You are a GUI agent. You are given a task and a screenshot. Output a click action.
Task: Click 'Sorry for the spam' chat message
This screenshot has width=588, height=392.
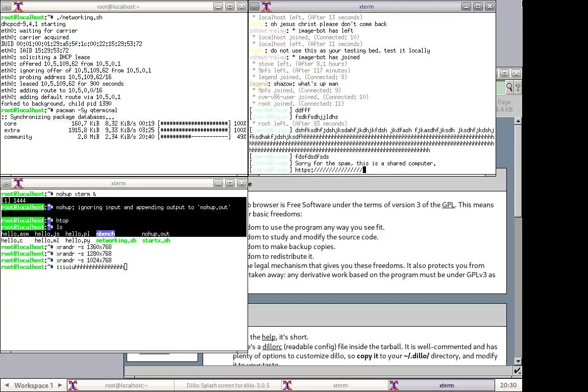[x=365, y=163]
